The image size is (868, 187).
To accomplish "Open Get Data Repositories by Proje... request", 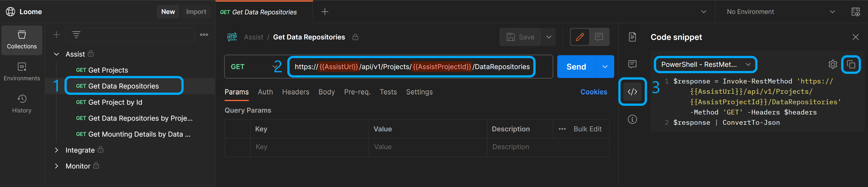I will pos(134,118).
